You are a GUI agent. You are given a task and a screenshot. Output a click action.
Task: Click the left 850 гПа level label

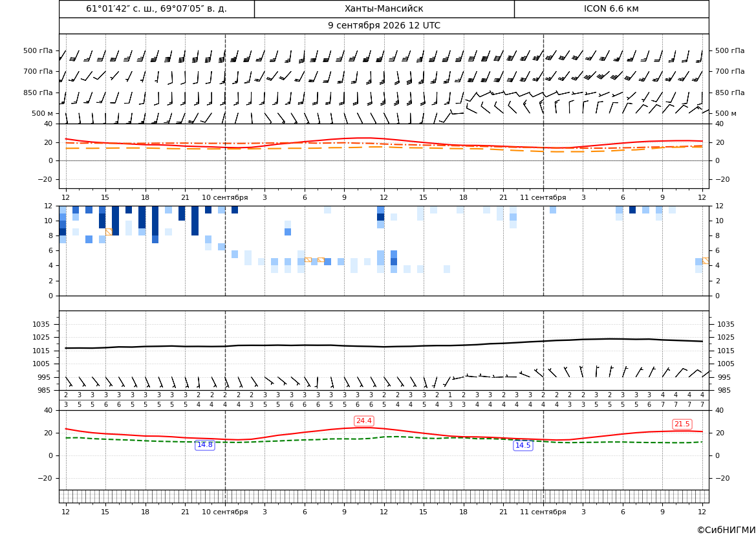tap(38, 93)
